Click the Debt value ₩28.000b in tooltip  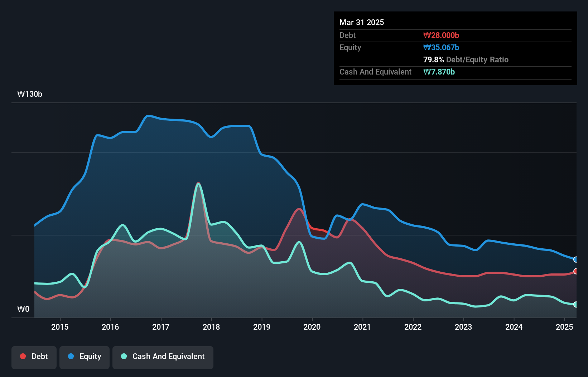[441, 35]
